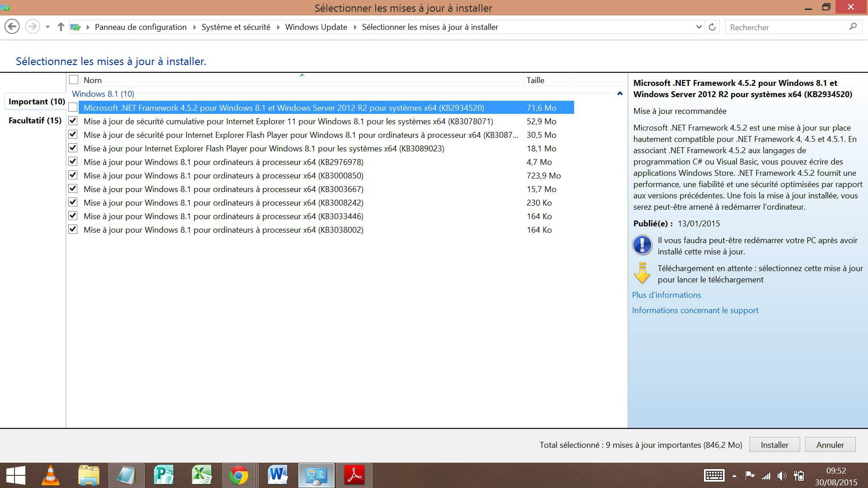Switch to the Facultatif (15) tab
The height and width of the screenshot is (488, 868).
[35, 120]
